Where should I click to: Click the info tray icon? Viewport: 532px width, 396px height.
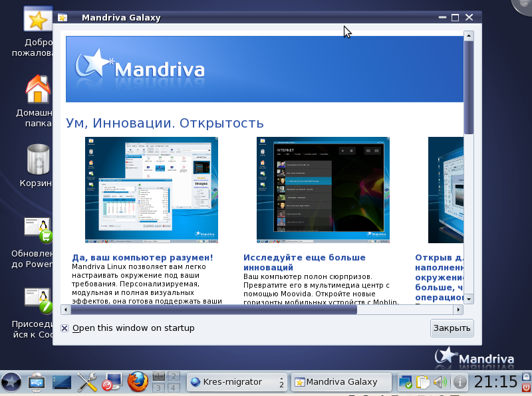[x=460, y=382]
